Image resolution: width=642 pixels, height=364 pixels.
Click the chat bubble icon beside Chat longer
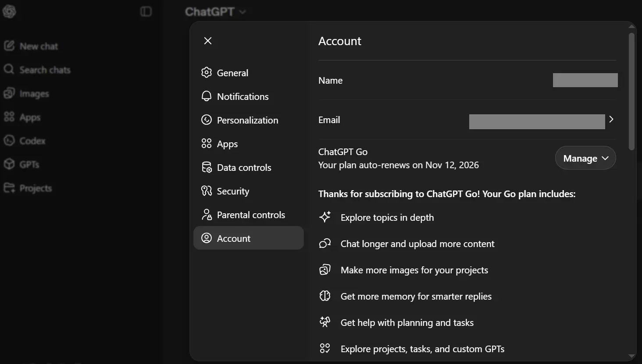(325, 244)
